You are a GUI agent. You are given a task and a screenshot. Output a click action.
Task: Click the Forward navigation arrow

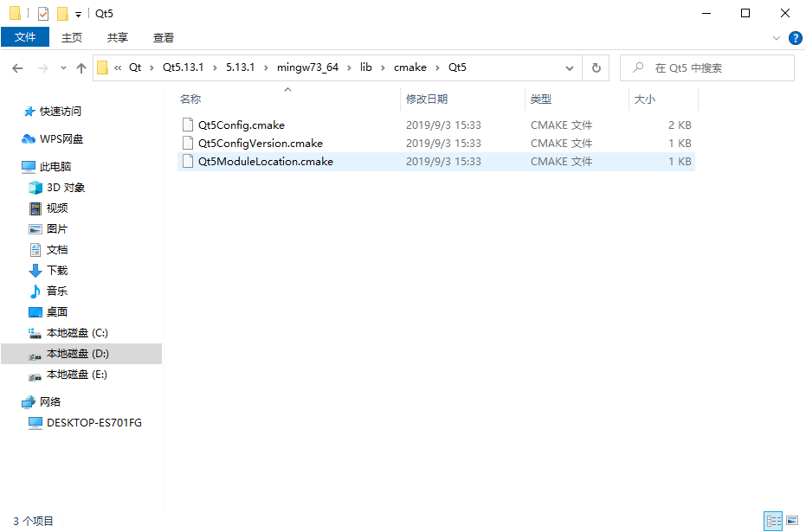click(x=43, y=67)
